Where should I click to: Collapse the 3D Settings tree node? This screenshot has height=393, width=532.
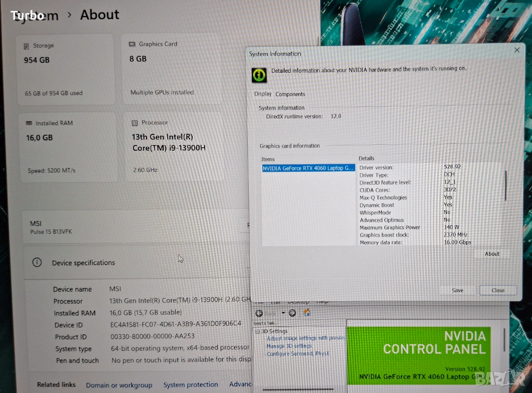(257, 331)
